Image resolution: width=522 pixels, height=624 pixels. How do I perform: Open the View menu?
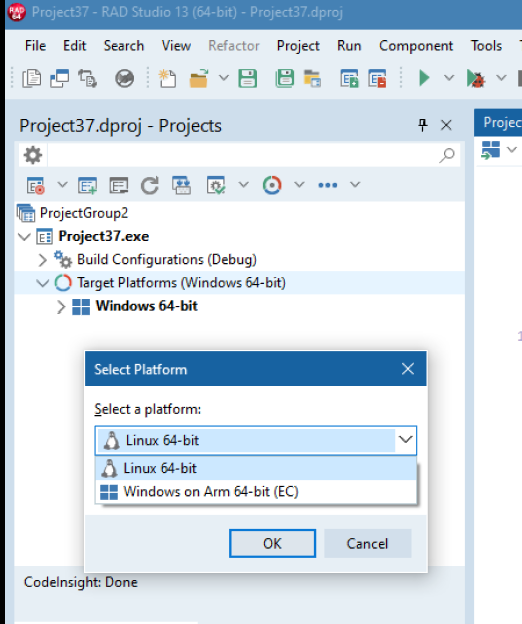click(176, 46)
